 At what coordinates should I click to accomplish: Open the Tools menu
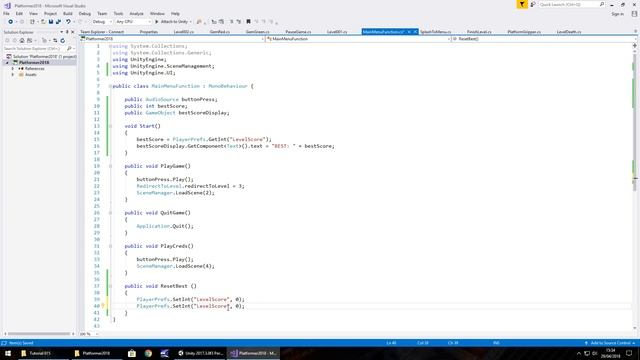click(x=118, y=13)
